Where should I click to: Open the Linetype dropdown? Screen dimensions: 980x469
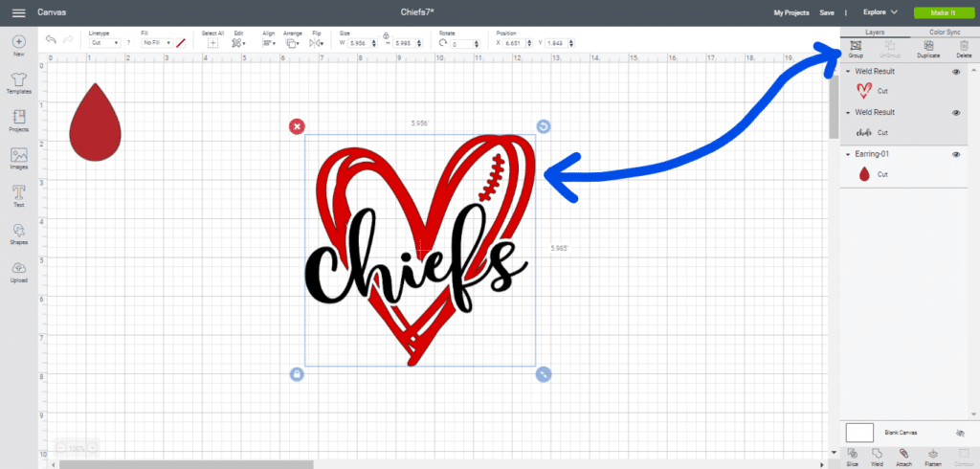(x=104, y=43)
